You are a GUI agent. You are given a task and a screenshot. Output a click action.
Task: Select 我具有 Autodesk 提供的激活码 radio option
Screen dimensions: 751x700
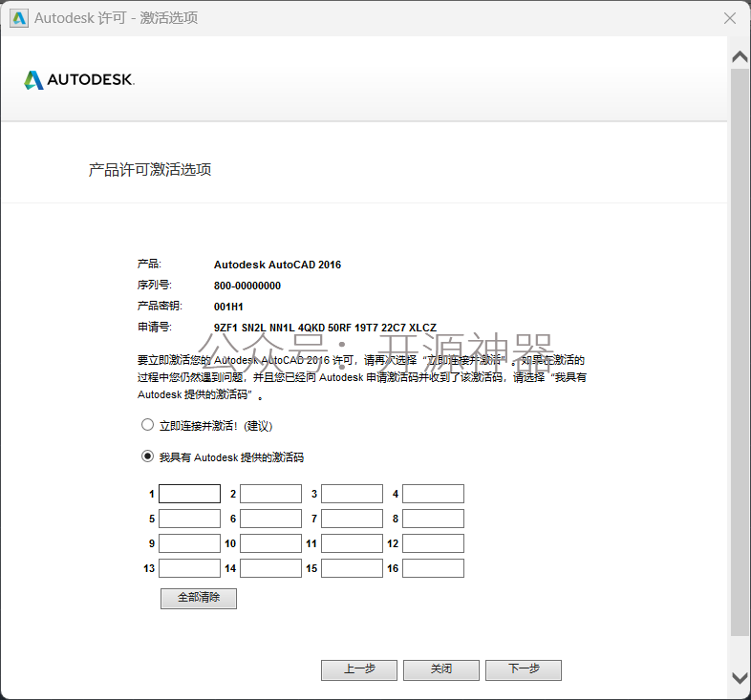pyautogui.click(x=147, y=456)
